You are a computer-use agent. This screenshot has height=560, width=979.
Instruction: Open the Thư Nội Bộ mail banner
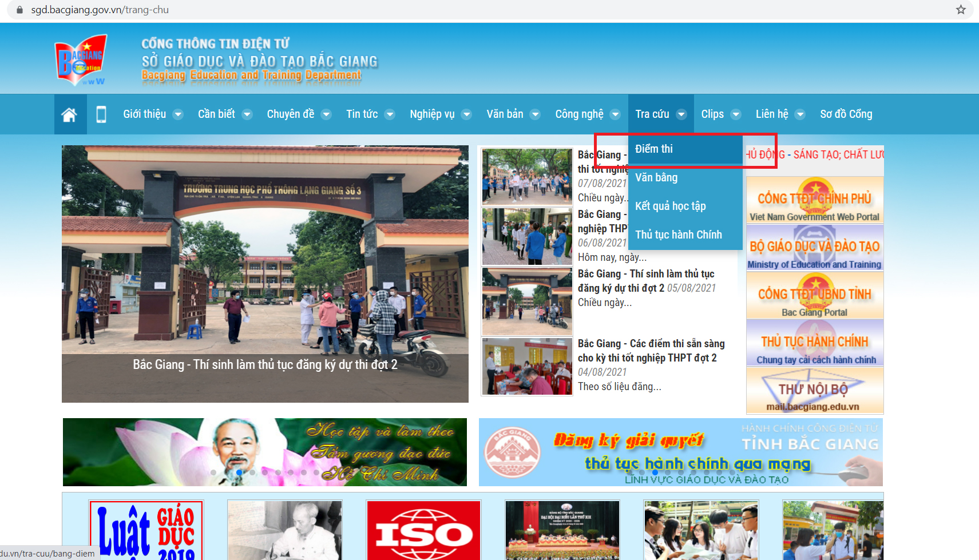coord(814,390)
